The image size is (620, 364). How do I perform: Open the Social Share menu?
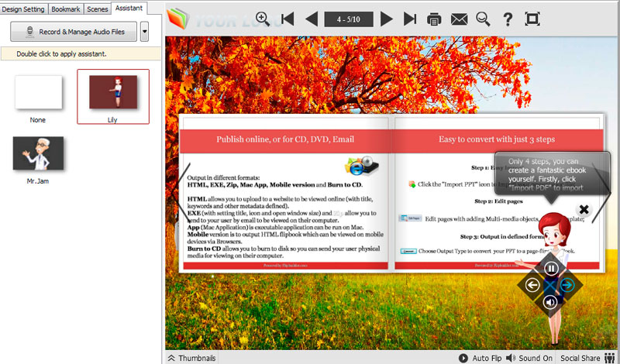tap(585, 358)
